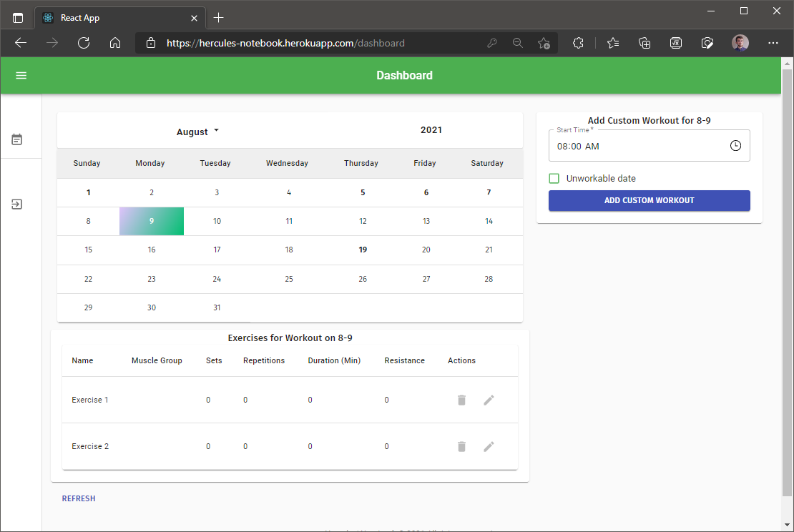Screen dimensions: 794x532
Task: Enable the Unworkable date checkbox
Action: tap(554, 178)
